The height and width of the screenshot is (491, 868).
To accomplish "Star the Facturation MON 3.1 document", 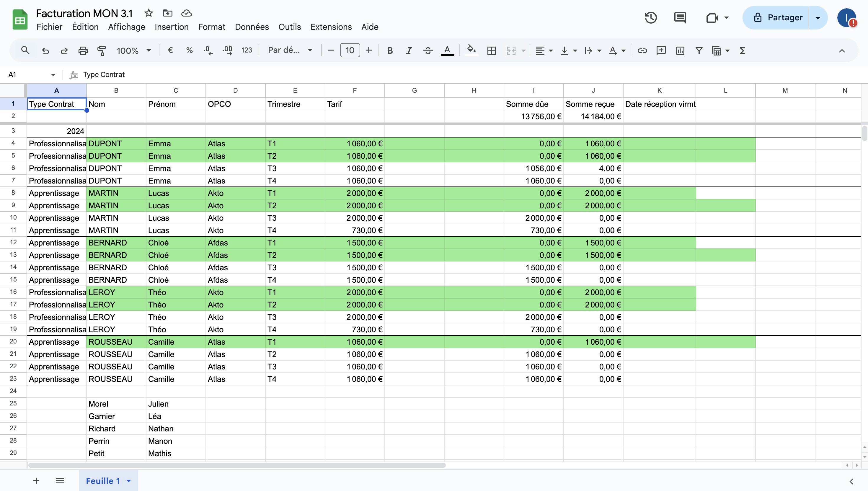I will coord(149,13).
